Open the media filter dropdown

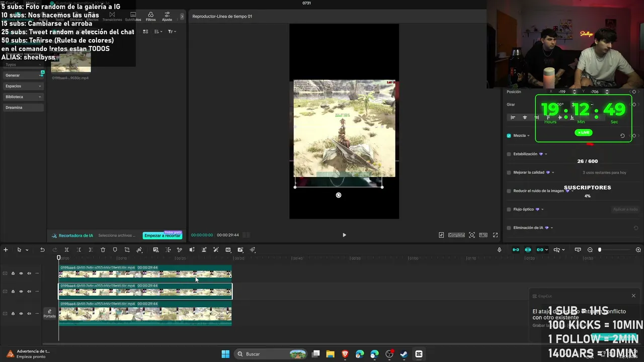tap(172, 32)
